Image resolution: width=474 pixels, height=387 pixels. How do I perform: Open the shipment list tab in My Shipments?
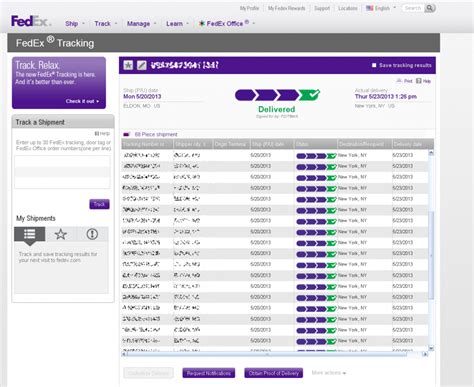click(x=30, y=234)
